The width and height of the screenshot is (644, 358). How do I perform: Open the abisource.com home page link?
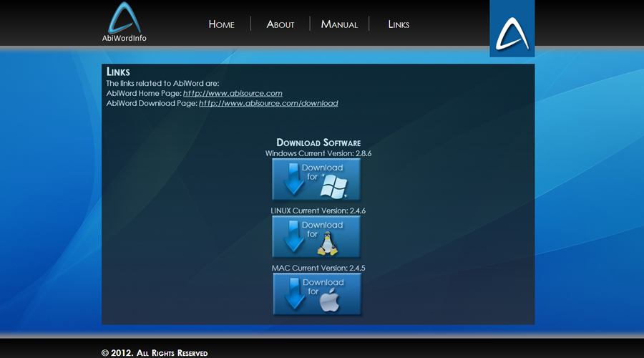click(233, 93)
